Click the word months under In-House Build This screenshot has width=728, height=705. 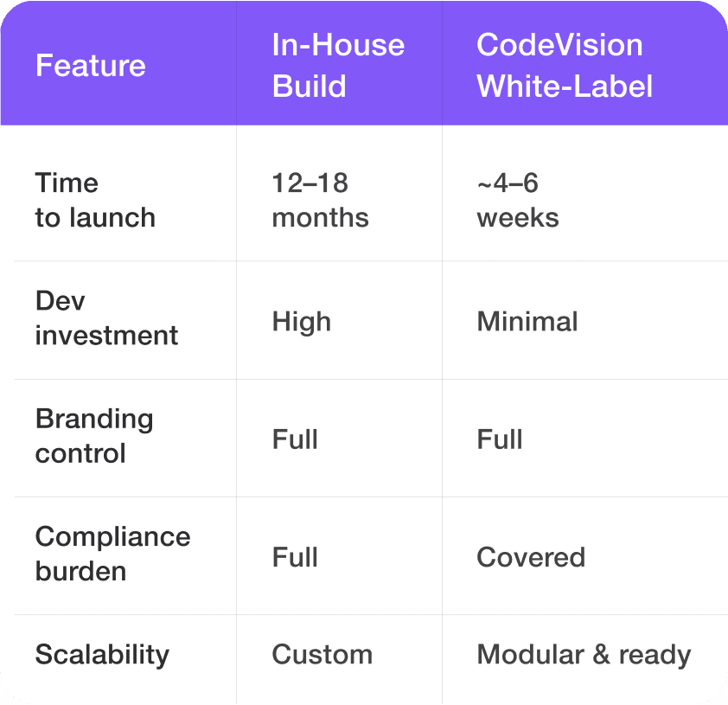pyautogui.click(x=320, y=217)
